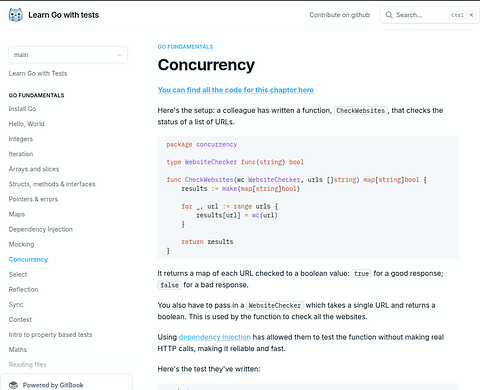The width and height of the screenshot is (480, 390).
Task: Click Learn Go with Tests sidebar link
Action: tap(38, 73)
